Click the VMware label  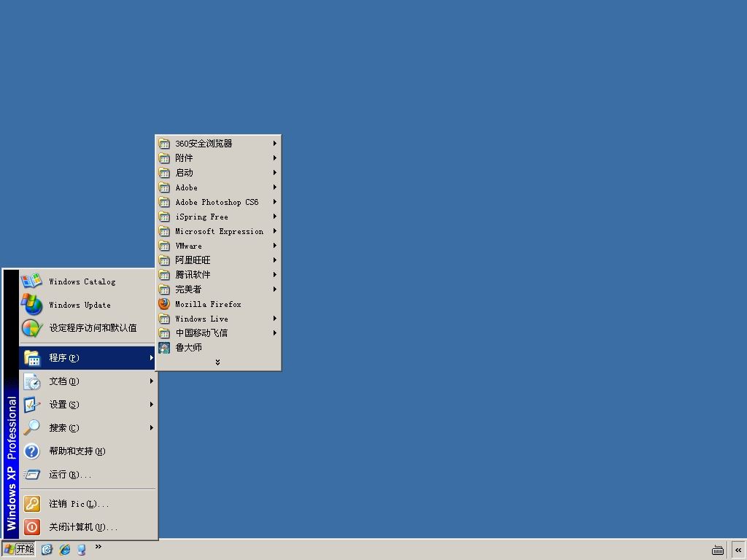pyautogui.click(x=189, y=246)
